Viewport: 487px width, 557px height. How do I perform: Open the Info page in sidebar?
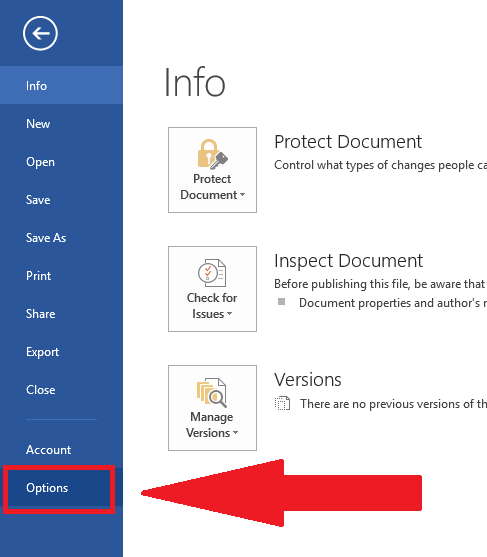pos(61,85)
